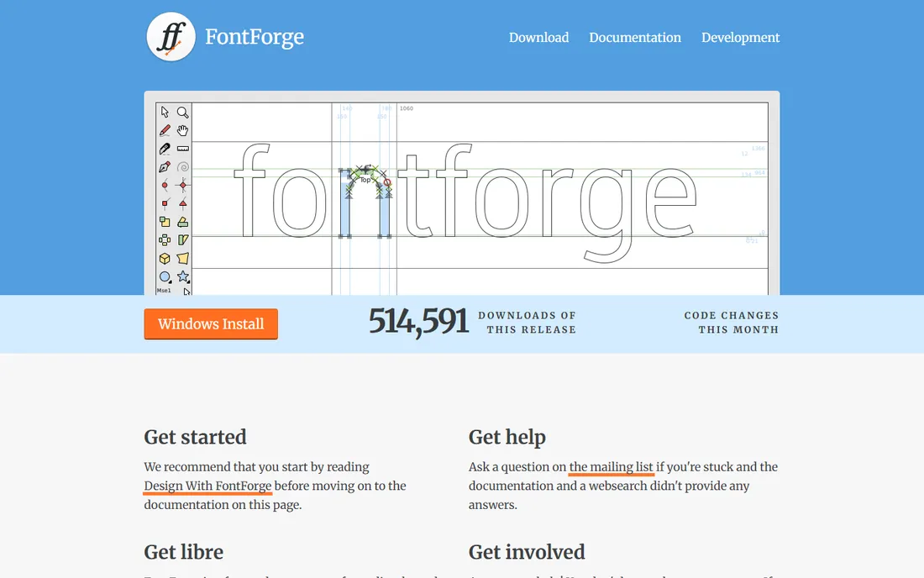Select the Ruler measure tool
The width and height of the screenshot is (924, 578).
point(182,149)
